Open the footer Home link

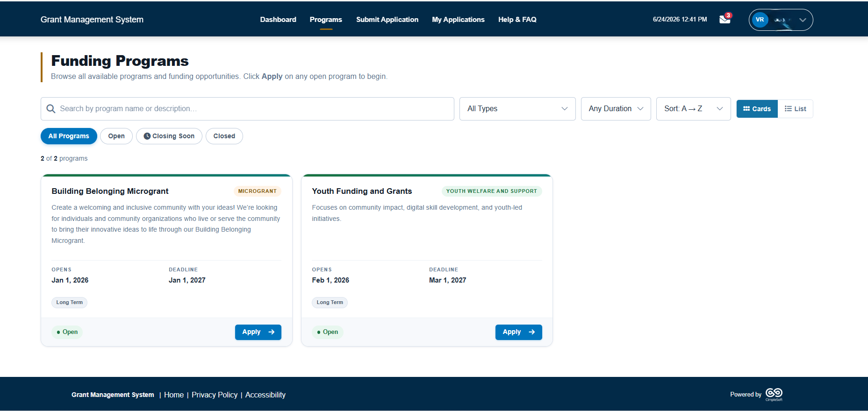pyautogui.click(x=174, y=395)
